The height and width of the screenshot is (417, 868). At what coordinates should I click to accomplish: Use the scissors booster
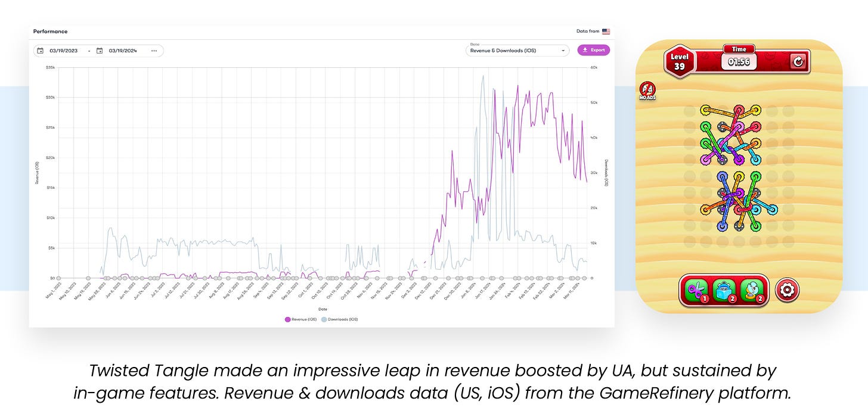(696, 291)
